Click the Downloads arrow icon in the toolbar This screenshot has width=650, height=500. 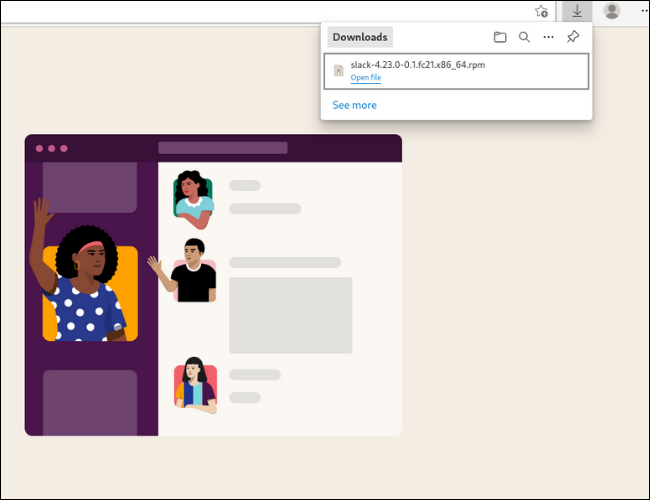[577, 11]
